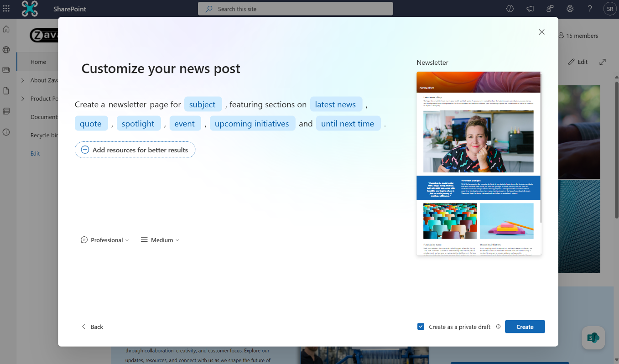Open the lists icon in the sidebar

coord(6,111)
